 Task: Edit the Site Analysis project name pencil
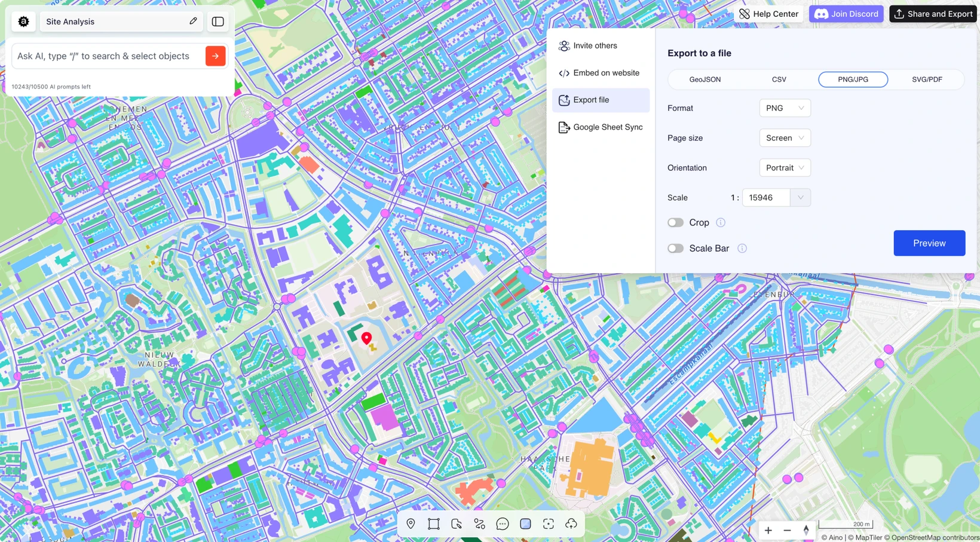193,21
